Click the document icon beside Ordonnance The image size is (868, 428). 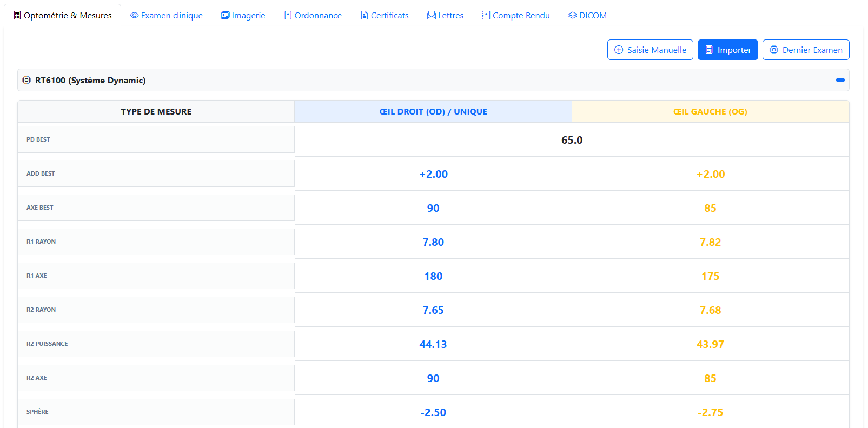click(x=288, y=16)
